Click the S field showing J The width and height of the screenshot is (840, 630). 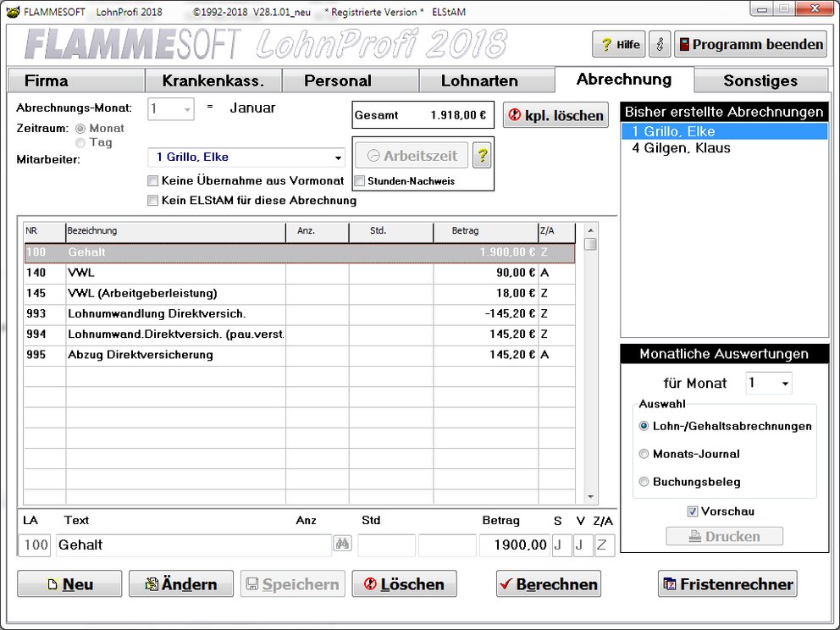coord(562,544)
